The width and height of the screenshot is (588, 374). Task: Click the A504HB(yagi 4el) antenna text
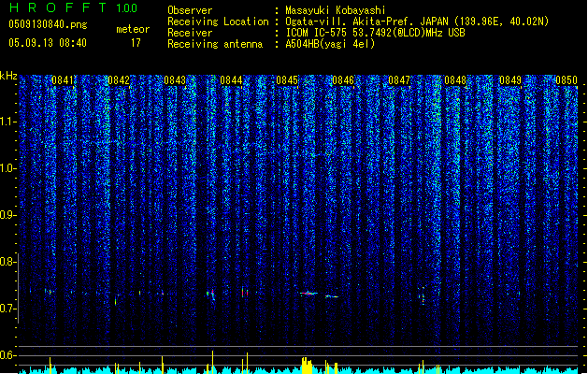[x=330, y=44]
